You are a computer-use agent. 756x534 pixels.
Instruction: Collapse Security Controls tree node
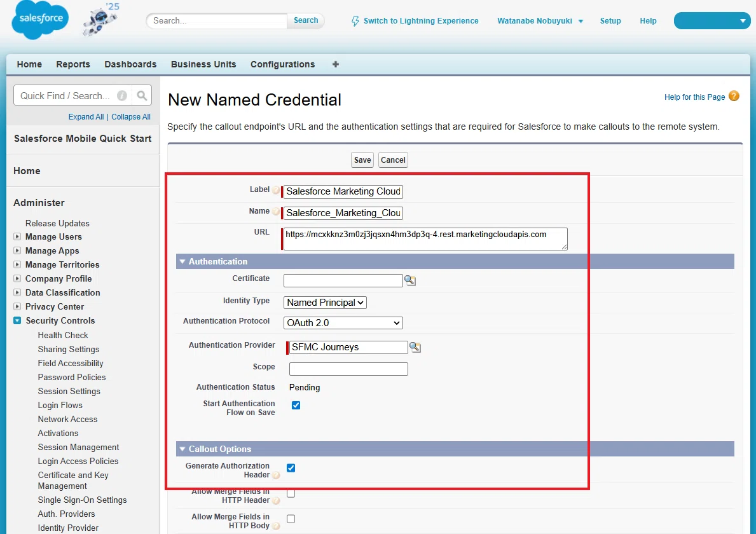point(17,320)
